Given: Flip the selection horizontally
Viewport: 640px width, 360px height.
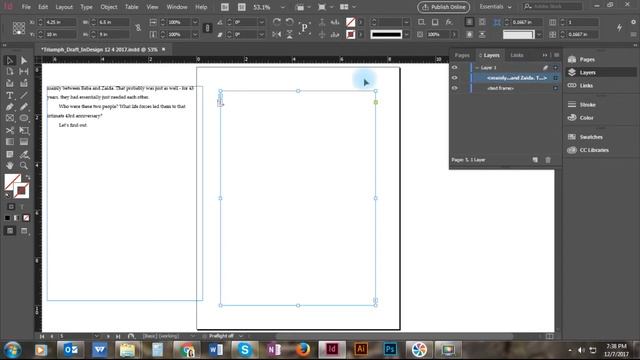Looking at the screenshot, I should [276, 35].
